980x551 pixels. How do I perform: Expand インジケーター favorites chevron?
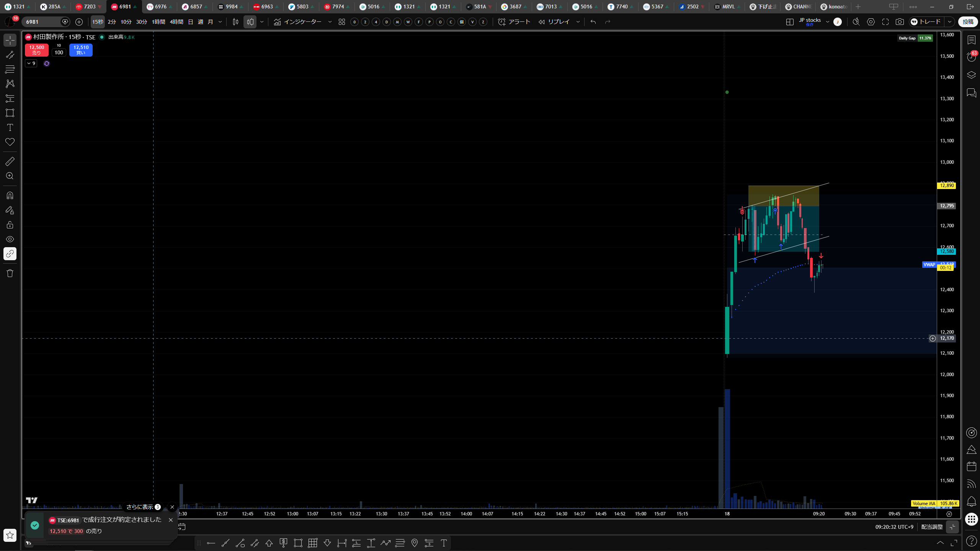point(330,22)
